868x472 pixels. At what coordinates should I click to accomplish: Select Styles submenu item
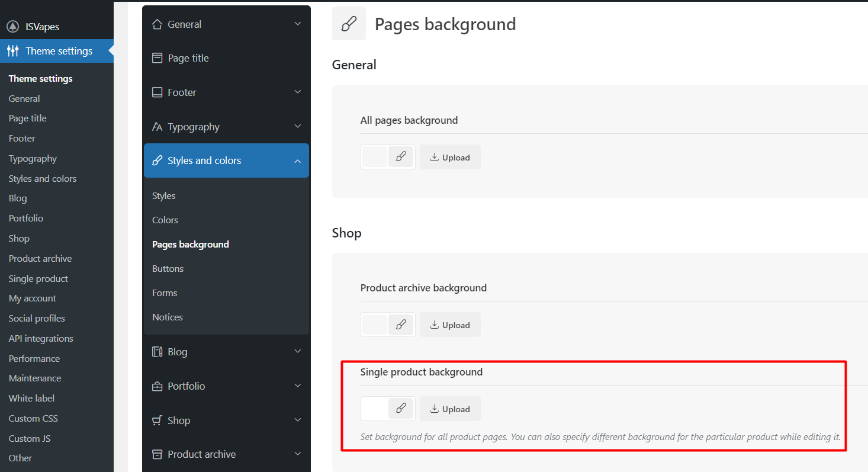tap(164, 196)
